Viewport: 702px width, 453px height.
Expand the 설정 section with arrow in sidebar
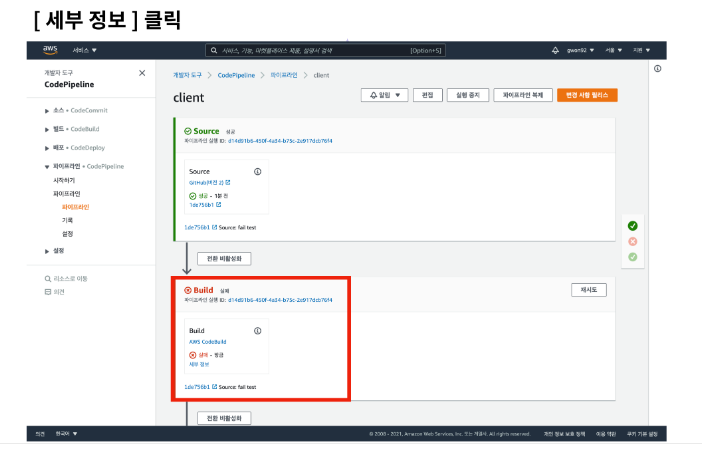point(47,251)
